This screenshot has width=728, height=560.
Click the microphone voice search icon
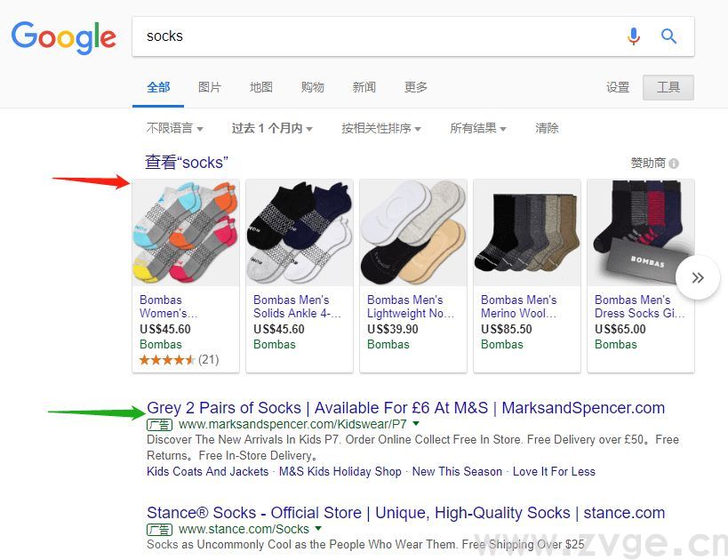click(x=633, y=36)
